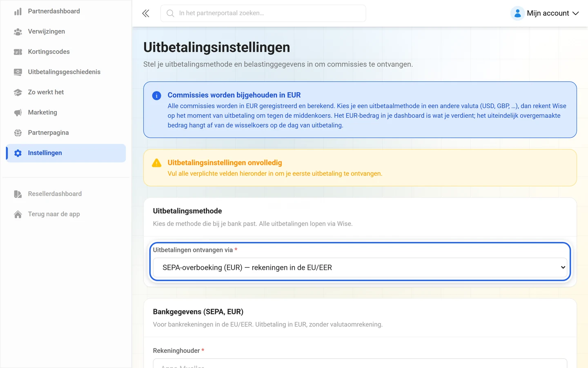Open the Uitbetalingen ontvangen via dropdown
This screenshot has width=588, height=368.
tap(360, 267)
